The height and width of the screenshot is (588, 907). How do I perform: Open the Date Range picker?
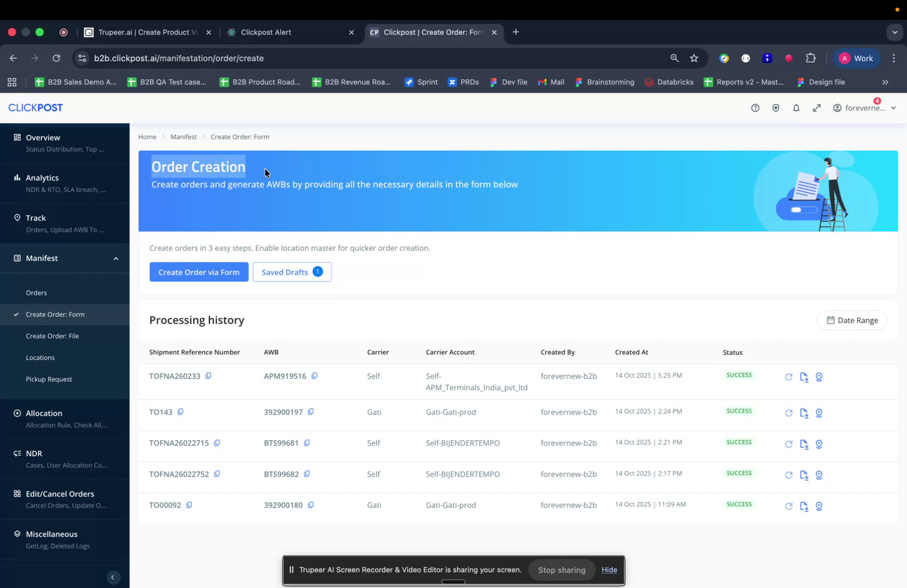click(x=852, y=320)
